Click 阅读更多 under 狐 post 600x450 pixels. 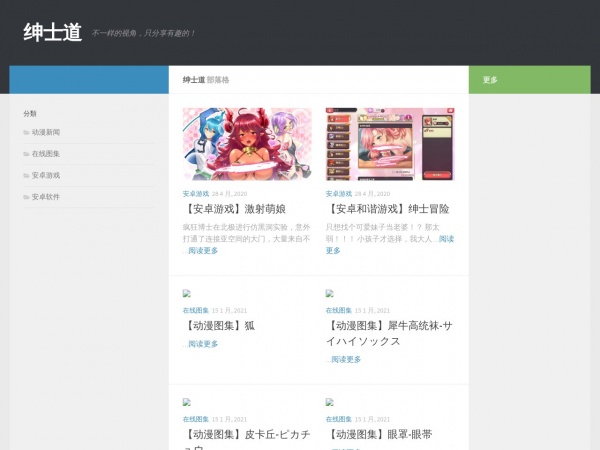click(203, 344)
